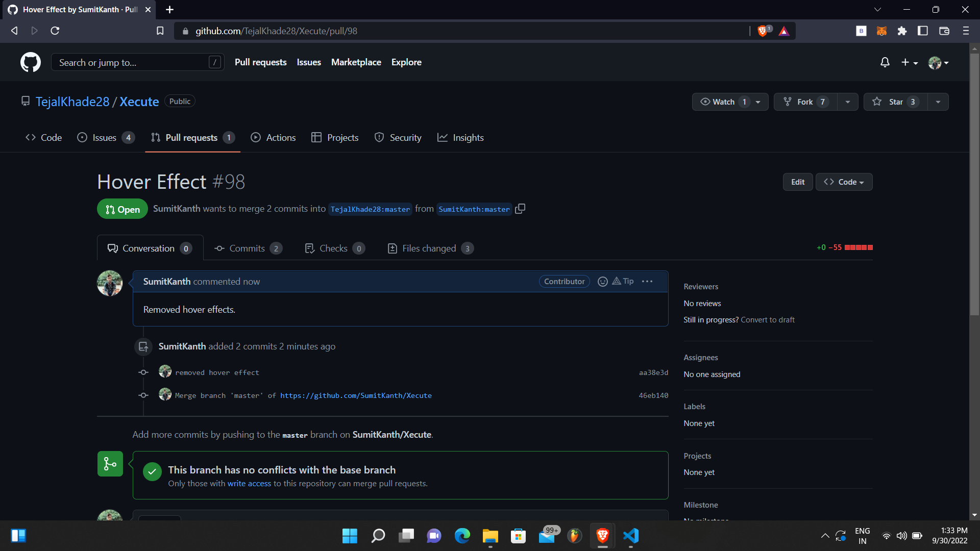Viewport: 980px width, 551px height.
Task: Star the Xecute repository
Action: (895, 102)
